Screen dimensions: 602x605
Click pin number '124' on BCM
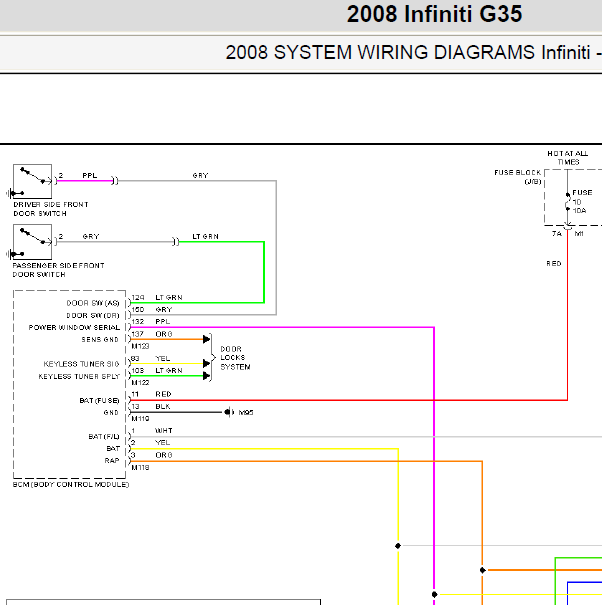138,297
